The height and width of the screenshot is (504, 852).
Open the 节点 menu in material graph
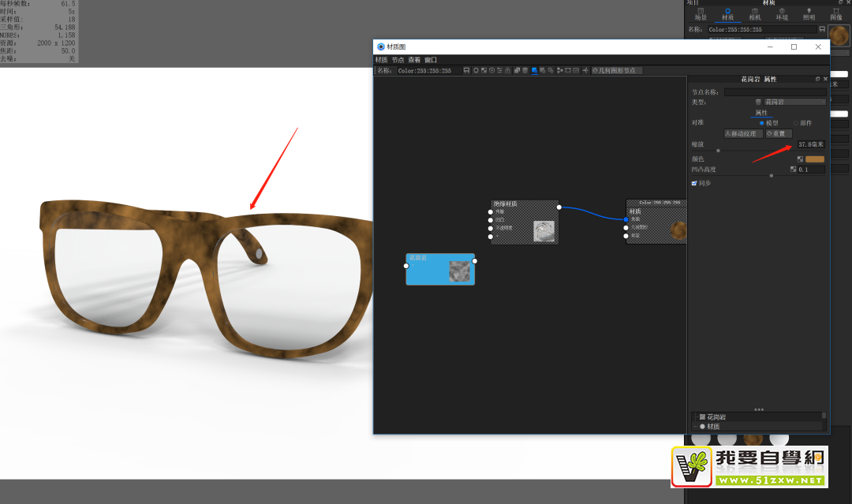(398, 60)
